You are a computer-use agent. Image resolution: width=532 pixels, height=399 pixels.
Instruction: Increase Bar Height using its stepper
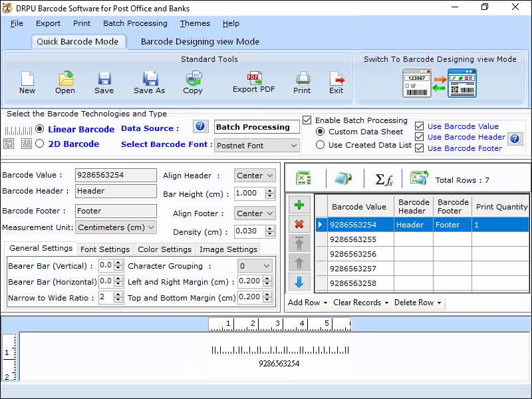coord(270,190)
